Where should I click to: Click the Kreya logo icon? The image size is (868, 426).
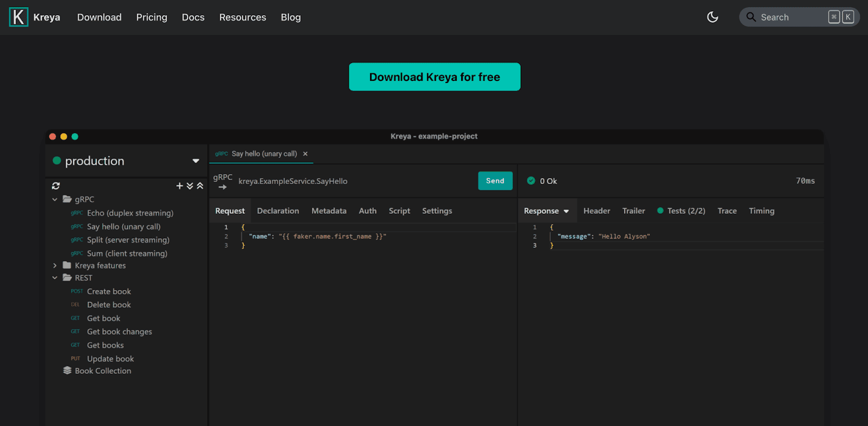pos(18,17)
